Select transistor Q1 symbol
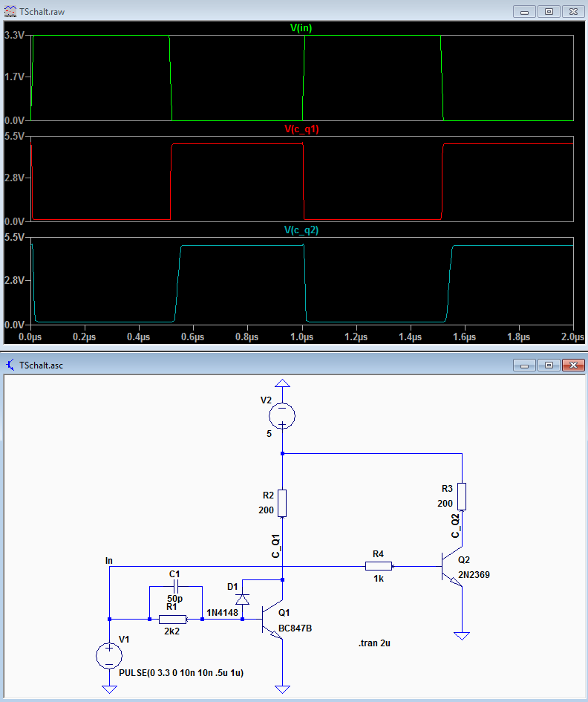The height and width of the screenshot is (702, 588). click(x=272, y=620)
